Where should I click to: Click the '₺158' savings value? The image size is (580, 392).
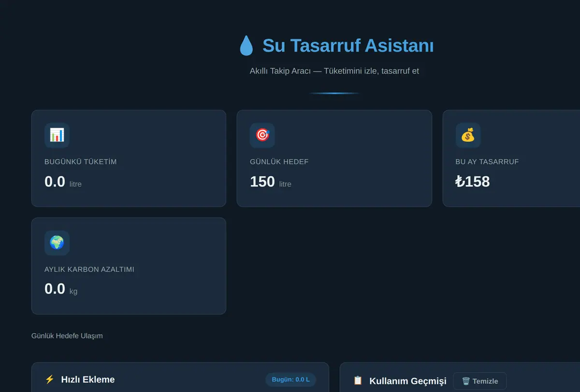[x=473, y=182]
